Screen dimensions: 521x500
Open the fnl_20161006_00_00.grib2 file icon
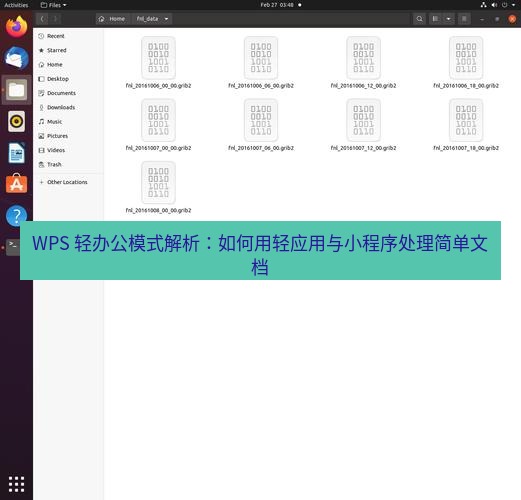158,58
